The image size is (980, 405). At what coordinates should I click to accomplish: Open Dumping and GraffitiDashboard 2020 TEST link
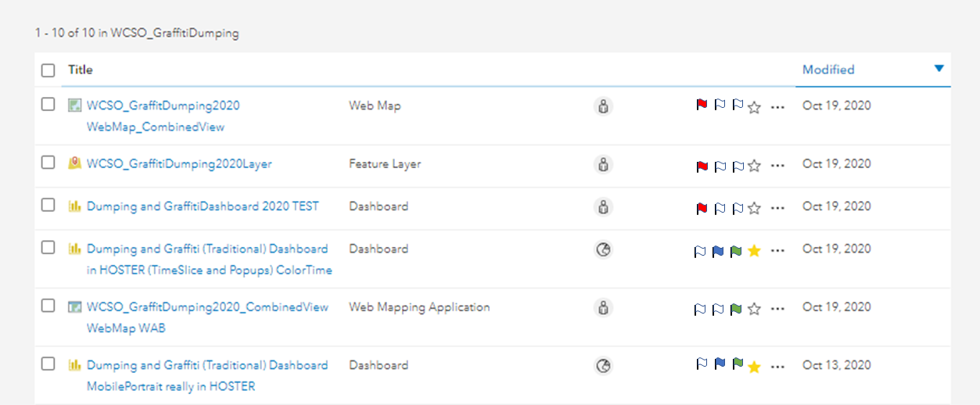pos(203,206)
